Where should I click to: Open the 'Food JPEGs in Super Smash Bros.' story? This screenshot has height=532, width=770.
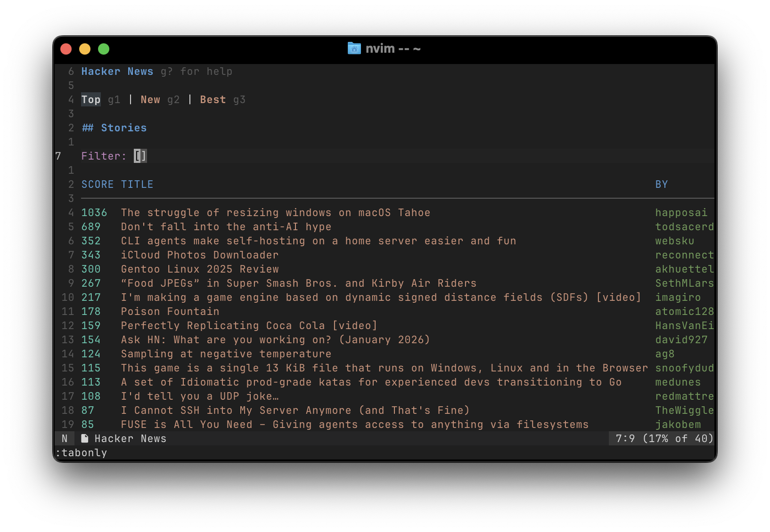(299, 283)
